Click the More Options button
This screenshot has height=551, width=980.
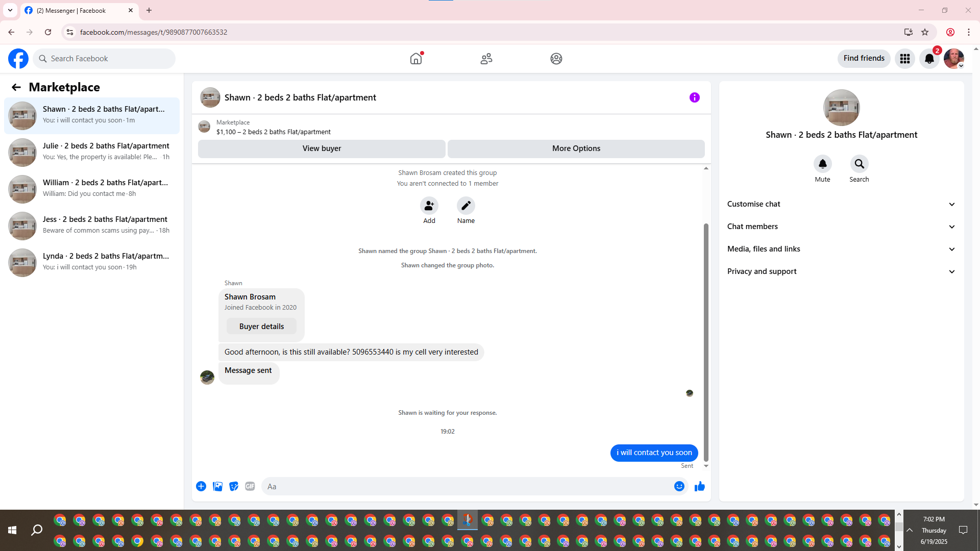576,148
